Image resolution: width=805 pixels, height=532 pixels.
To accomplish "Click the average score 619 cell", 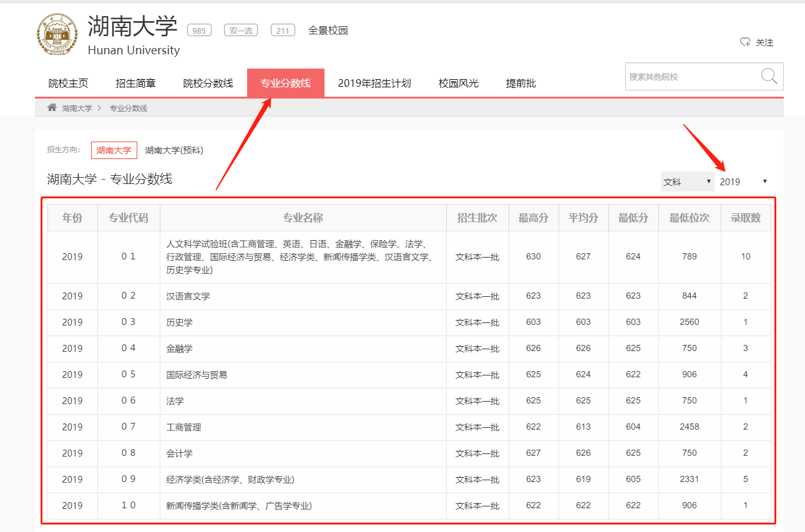I will pyautogui.click(x=583, y=480).
